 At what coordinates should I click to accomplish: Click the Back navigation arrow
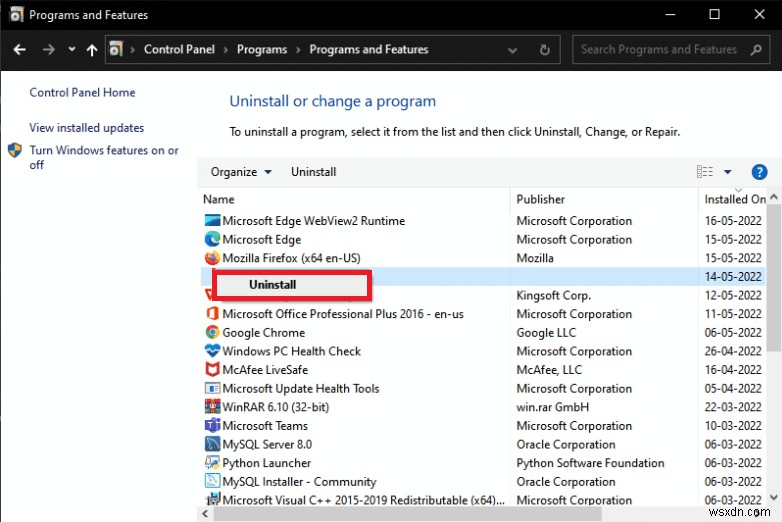(20, 49)
